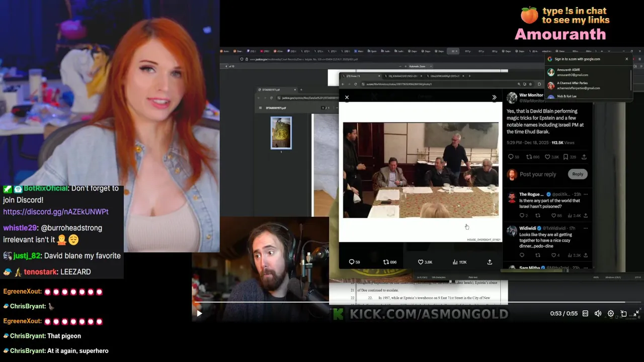Click the justj_82 chat username
Screen dimensions: 644x362
coord(27,256)
